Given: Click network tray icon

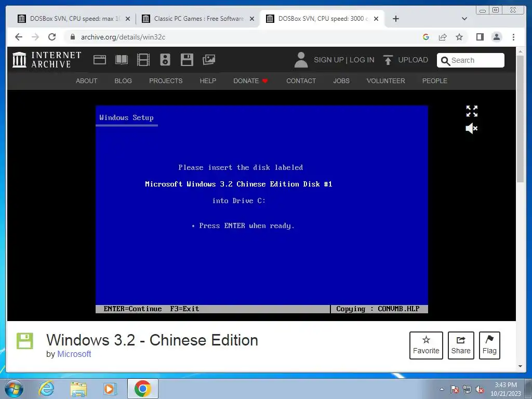Looking at the screenshot, I should [467, 389].
